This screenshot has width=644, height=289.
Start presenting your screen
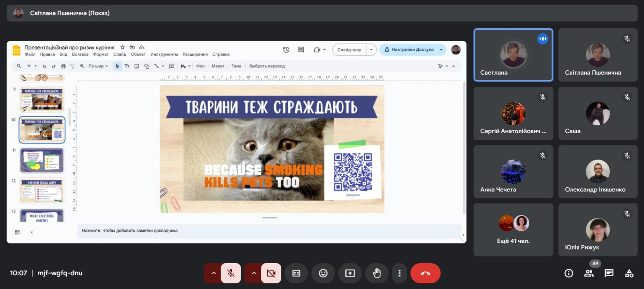pos(350,273)
